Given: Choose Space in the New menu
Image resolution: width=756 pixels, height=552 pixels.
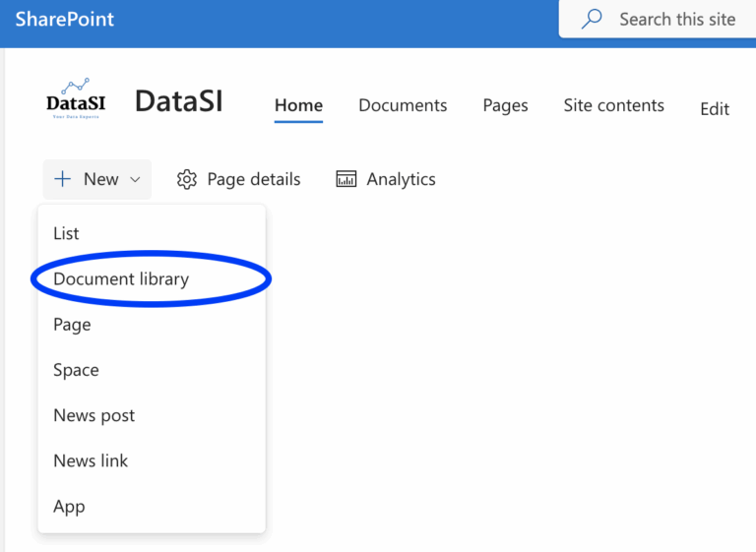Looking at the screenshot, I should [152, 370].
